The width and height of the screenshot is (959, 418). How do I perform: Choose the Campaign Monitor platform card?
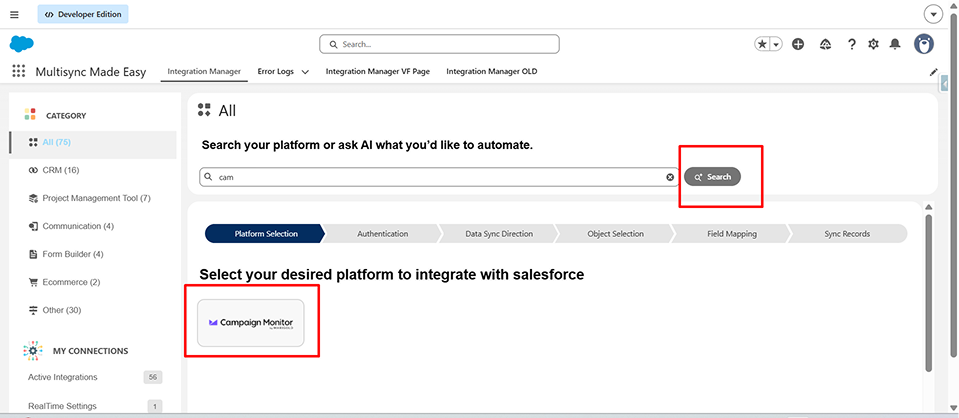[x=251, y=323]
